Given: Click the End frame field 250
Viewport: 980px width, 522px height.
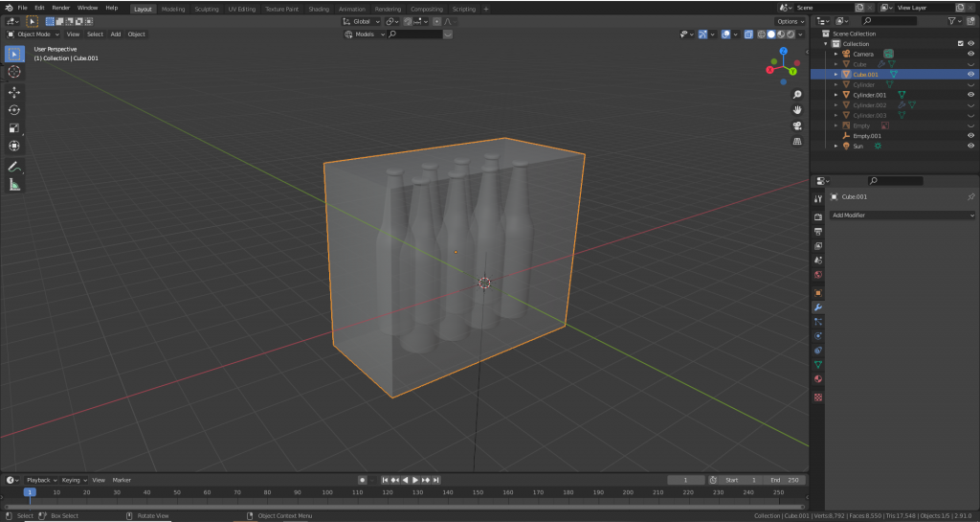Looking at the screenshot, I should click(x=784, y=480).
